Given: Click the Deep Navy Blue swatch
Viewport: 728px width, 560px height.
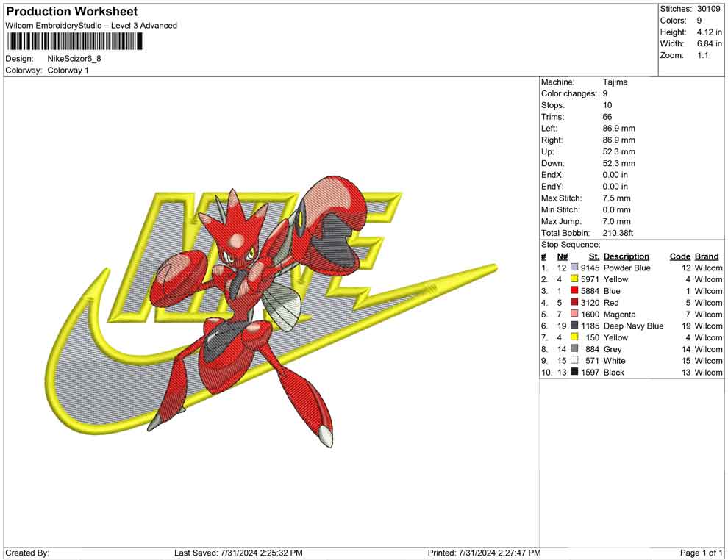Looking at the screenshot, I should point(574,326).
